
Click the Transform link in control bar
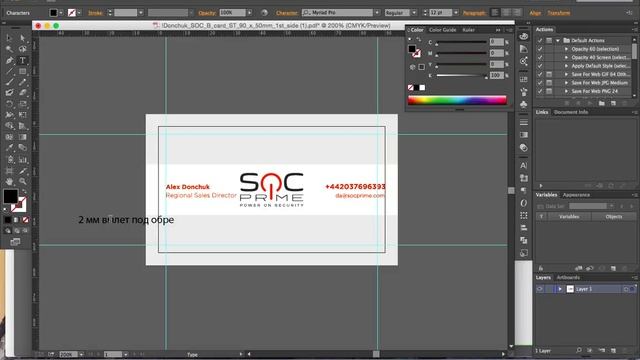559,13
